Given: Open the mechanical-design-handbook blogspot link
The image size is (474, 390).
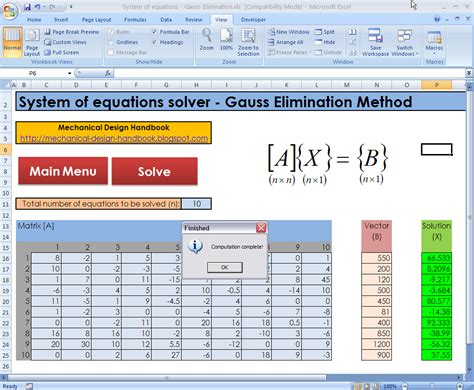Looking at the screenshot, I should [114, 138].
